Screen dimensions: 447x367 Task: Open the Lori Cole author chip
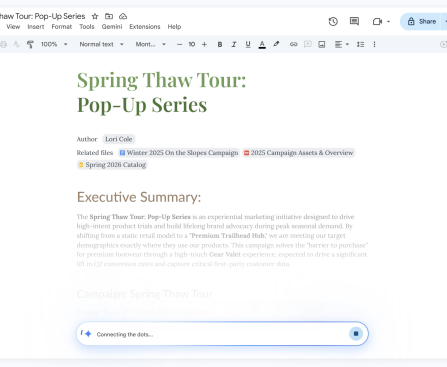pyautogui.click(x=119, y=139)
